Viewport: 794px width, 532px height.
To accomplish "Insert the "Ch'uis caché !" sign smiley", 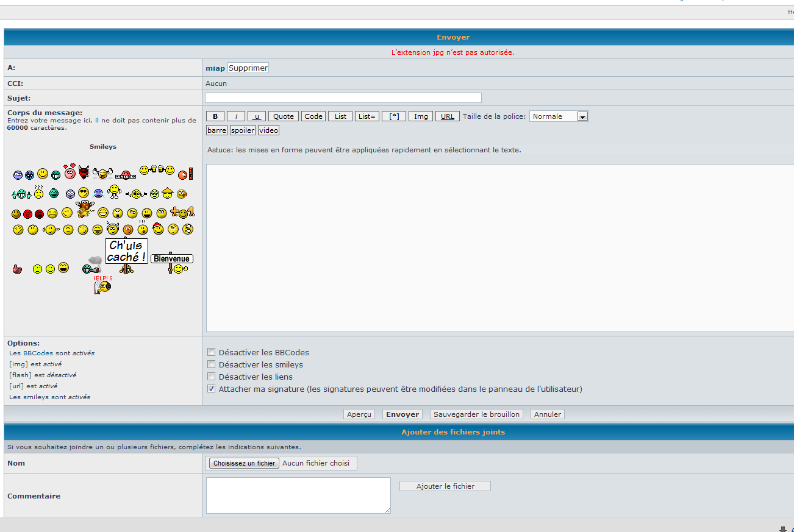I will tap(126, 251).
